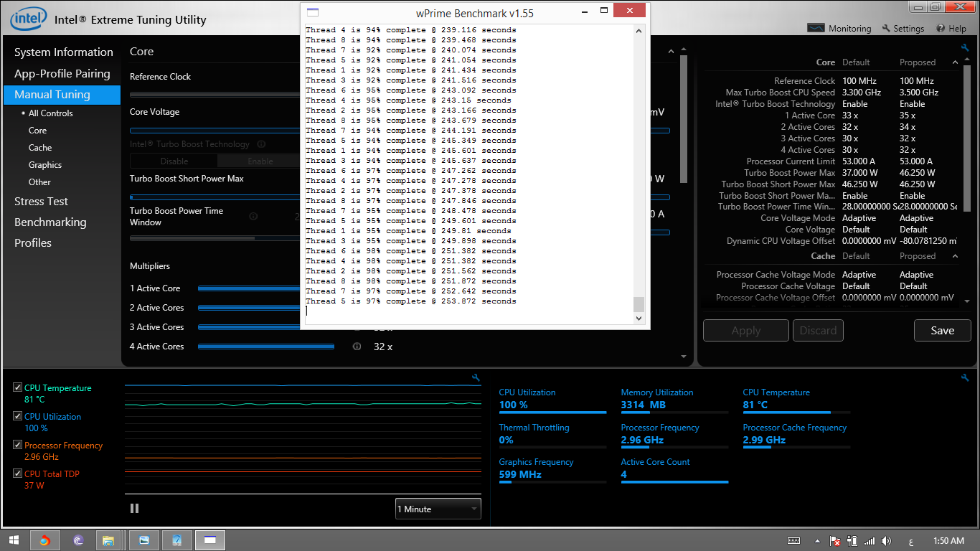Click the wPrime Benchmark window title icon
This screenshot has width=980, height=551.
point(312,13)
